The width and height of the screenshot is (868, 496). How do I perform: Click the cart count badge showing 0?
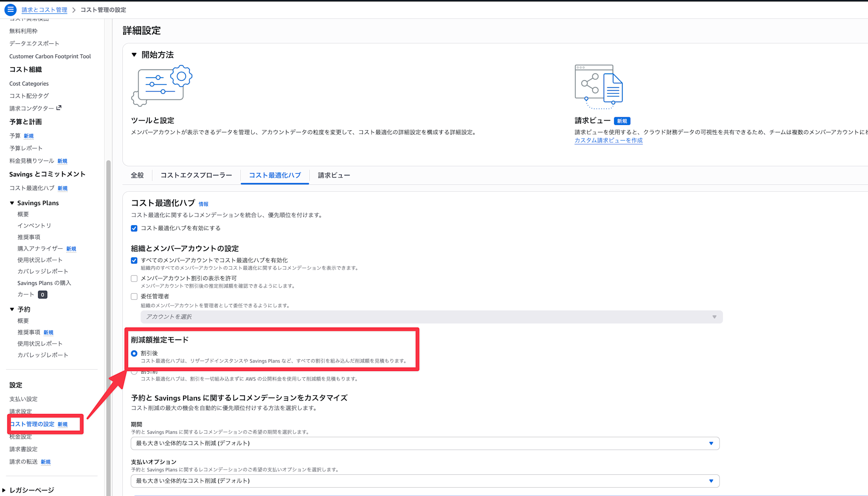coord(43,295)
